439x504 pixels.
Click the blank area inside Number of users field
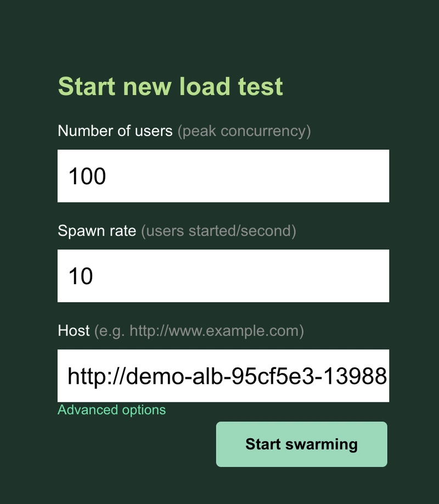point(247,176)
